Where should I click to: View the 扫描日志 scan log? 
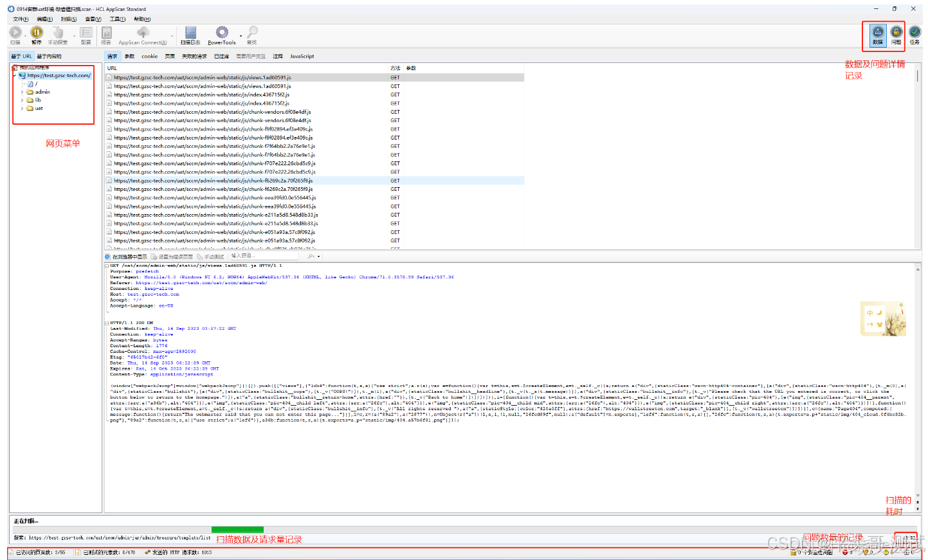[x=190, y=32]
